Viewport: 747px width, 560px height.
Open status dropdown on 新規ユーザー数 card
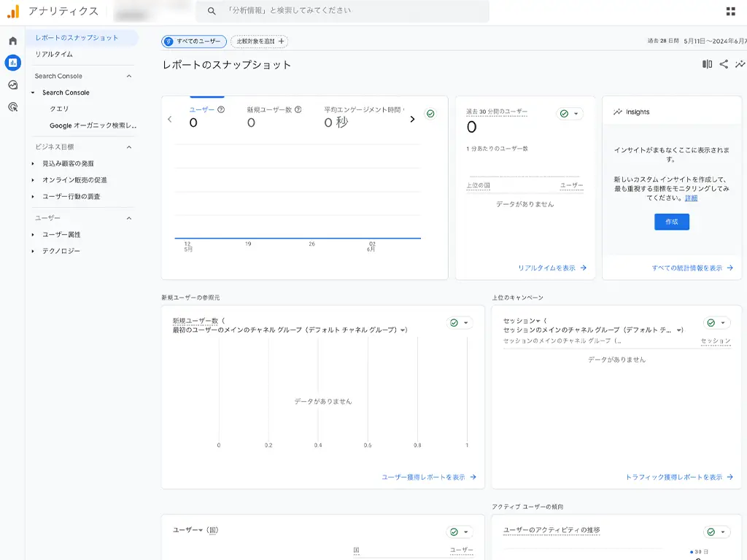460,323
